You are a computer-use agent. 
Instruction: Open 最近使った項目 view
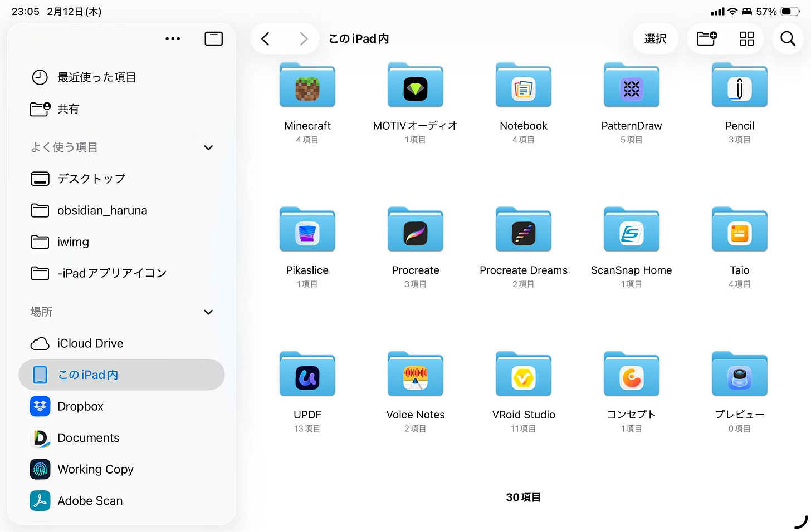tap(96, 77)
